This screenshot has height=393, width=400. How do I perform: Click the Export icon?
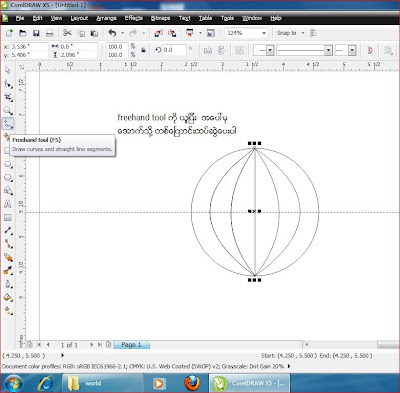pos(172,33)
